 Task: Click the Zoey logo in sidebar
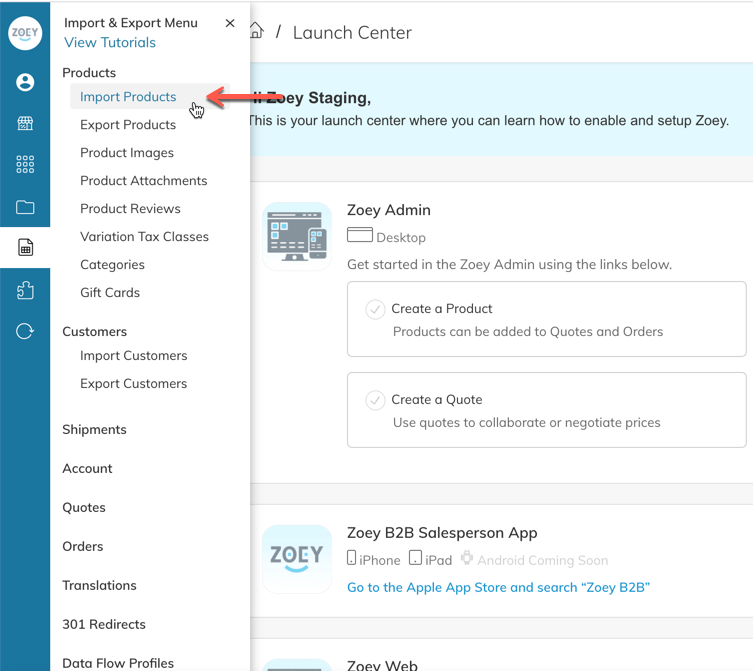pyautogui.click(x=25, y=33)
